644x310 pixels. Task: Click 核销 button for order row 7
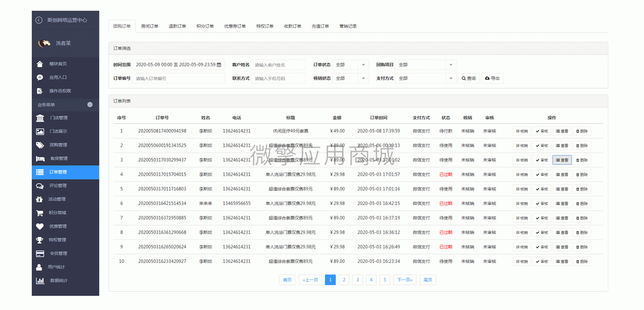522,218
